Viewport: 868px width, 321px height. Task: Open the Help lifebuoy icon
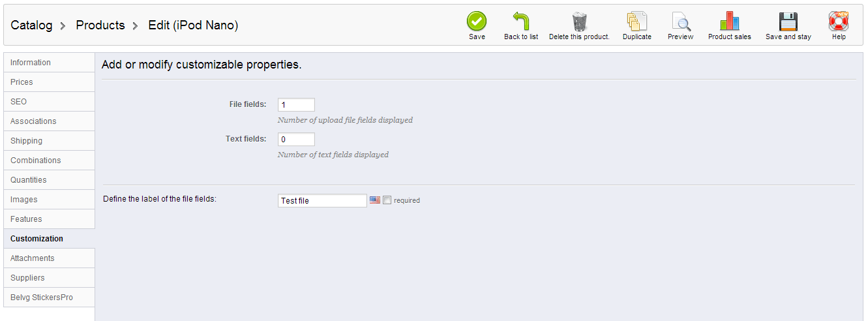click(x=839, y=22)
